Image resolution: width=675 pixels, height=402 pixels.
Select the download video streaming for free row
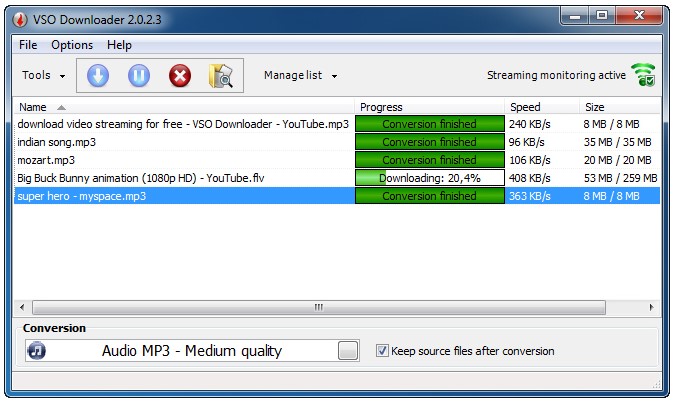pyautogui.click(x=337, y=124)
